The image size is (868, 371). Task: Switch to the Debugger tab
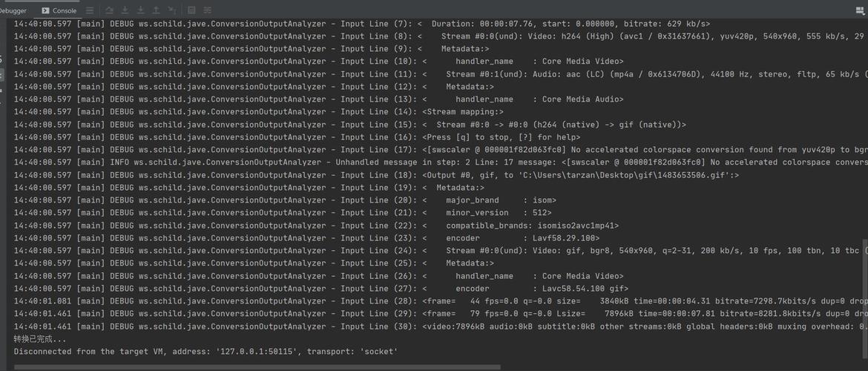click(x=13, y=10)
